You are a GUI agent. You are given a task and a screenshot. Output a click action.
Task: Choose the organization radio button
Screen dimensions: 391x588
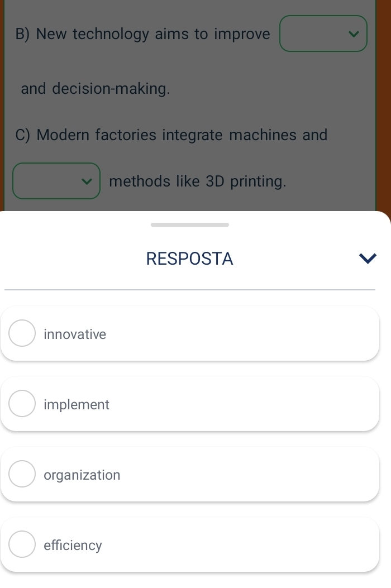point(22,475)
